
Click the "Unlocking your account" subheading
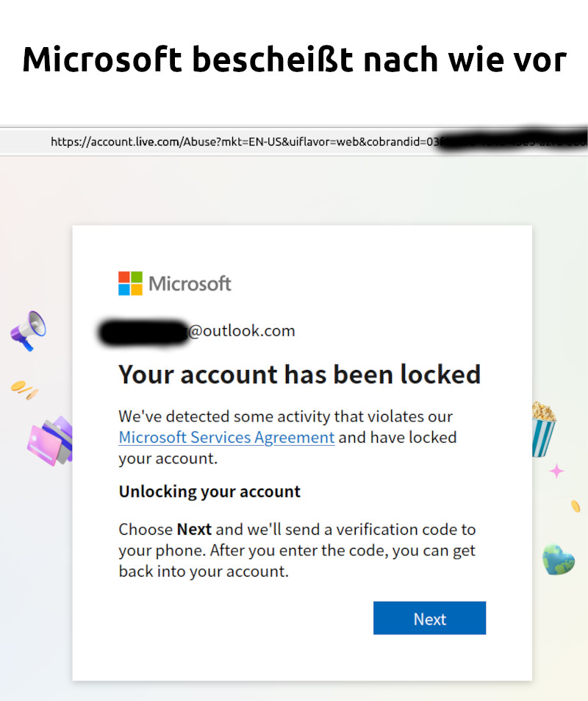[209, 491]
